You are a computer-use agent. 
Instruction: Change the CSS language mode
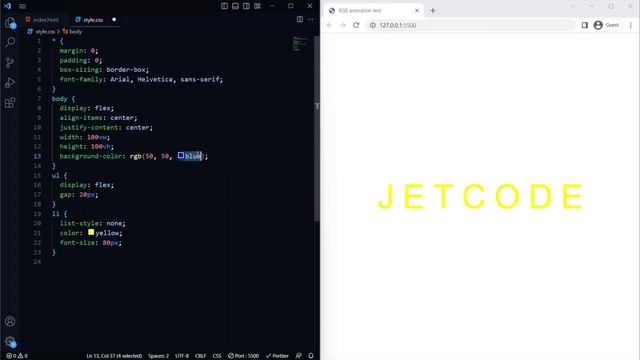[x=217, y=356]
